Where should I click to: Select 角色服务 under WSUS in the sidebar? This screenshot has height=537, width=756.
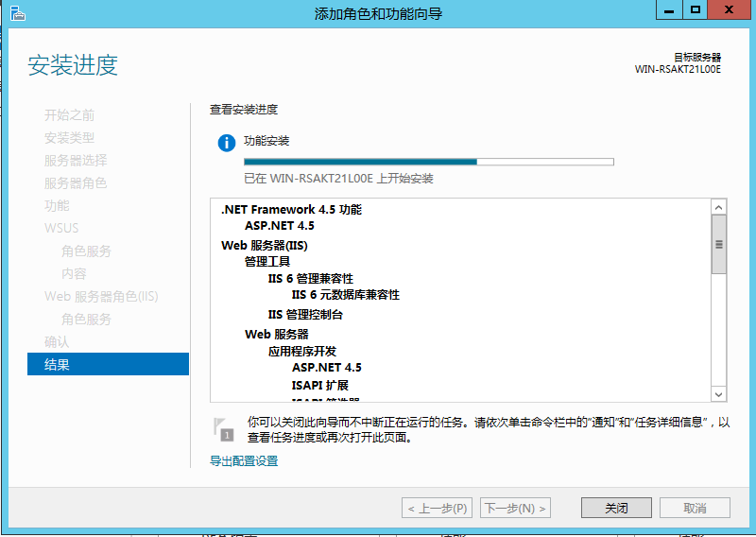pyautogui.click(x=86, y=251)
